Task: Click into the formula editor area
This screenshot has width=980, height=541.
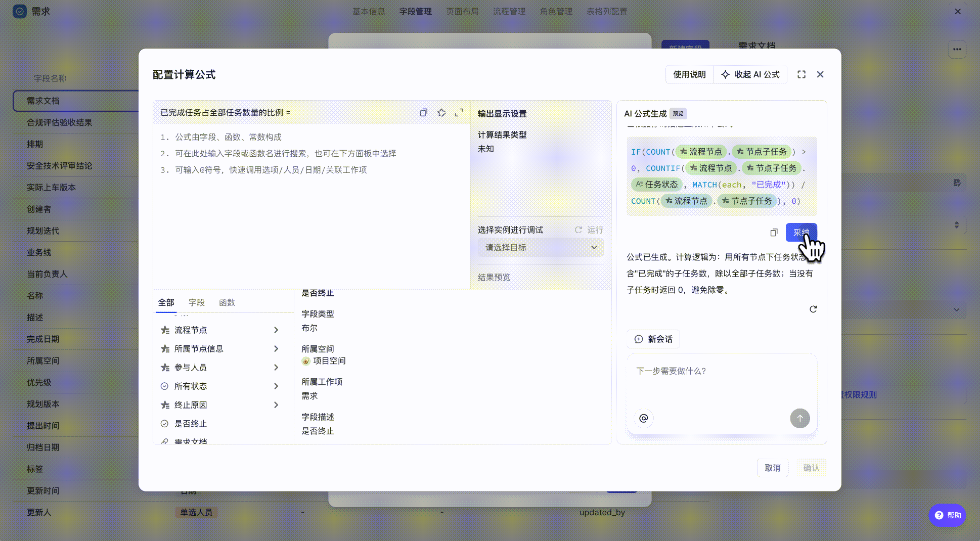Action: [311, 206]
